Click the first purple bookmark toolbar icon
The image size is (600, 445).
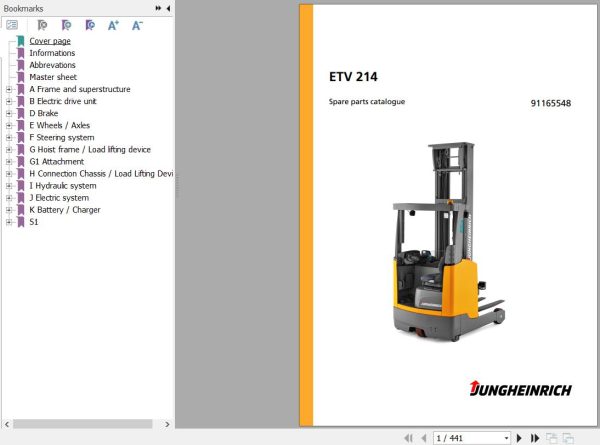pyautogui.click(x=42, y=25)
